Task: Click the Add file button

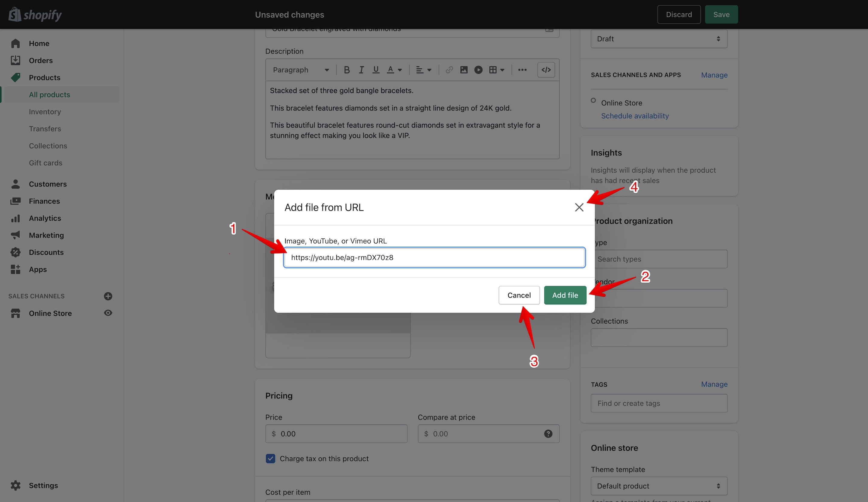Action: click(565, 295)
